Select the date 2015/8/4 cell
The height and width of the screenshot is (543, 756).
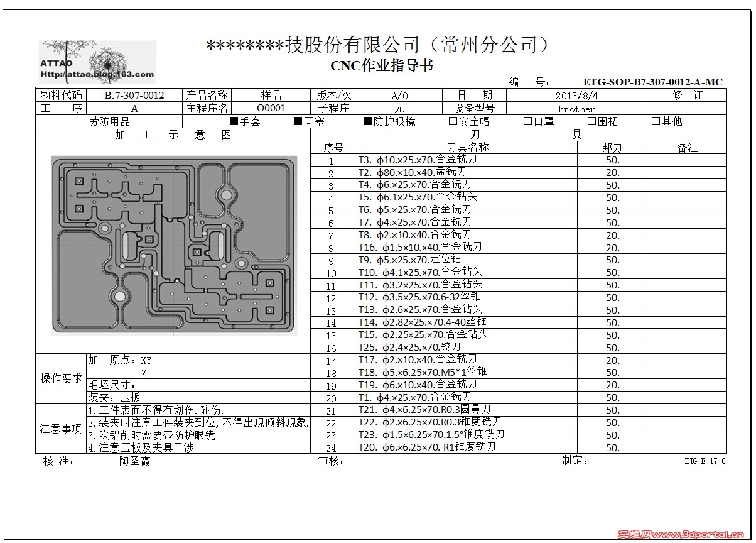(x=576, y=95)
